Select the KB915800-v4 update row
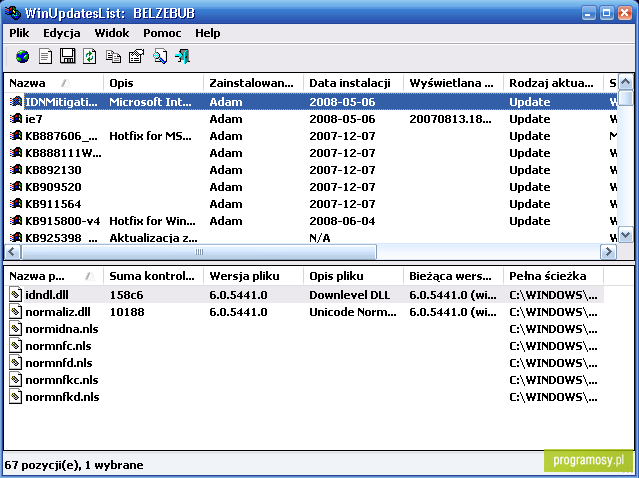The image size is (639, 478). [x=312, y=220]
